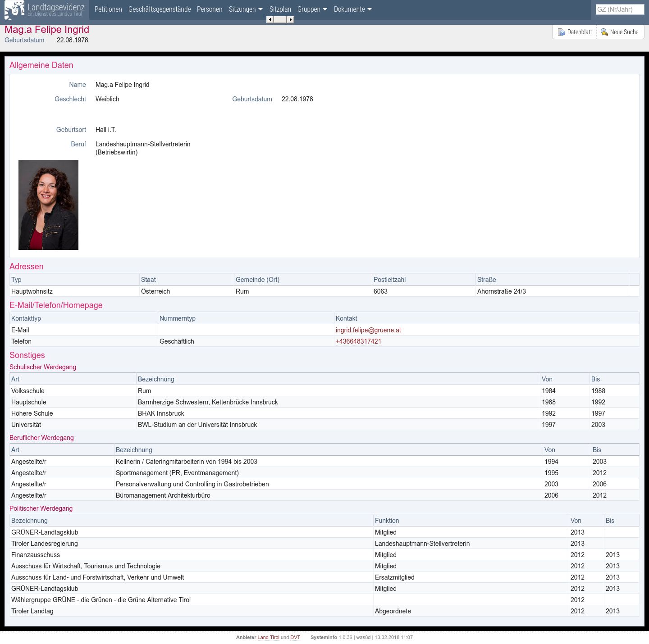Click the Straße column header
The height and width of the screenshot is (644, 649).
(x=552, y=280)
